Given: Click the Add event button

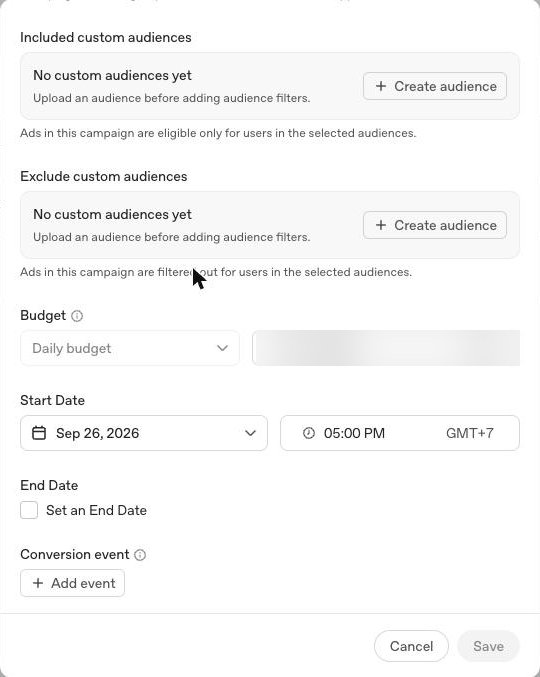Looking at the screenshot, I should coord(73,583).
